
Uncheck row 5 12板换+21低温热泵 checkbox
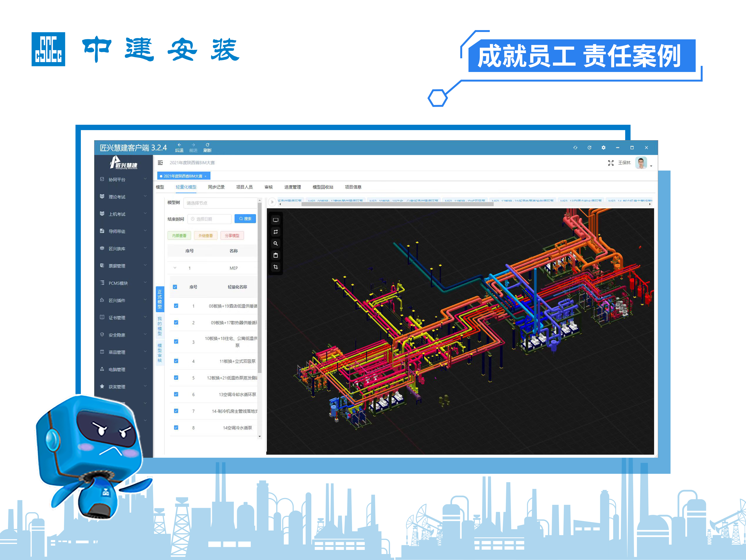[x=176, y=378]
